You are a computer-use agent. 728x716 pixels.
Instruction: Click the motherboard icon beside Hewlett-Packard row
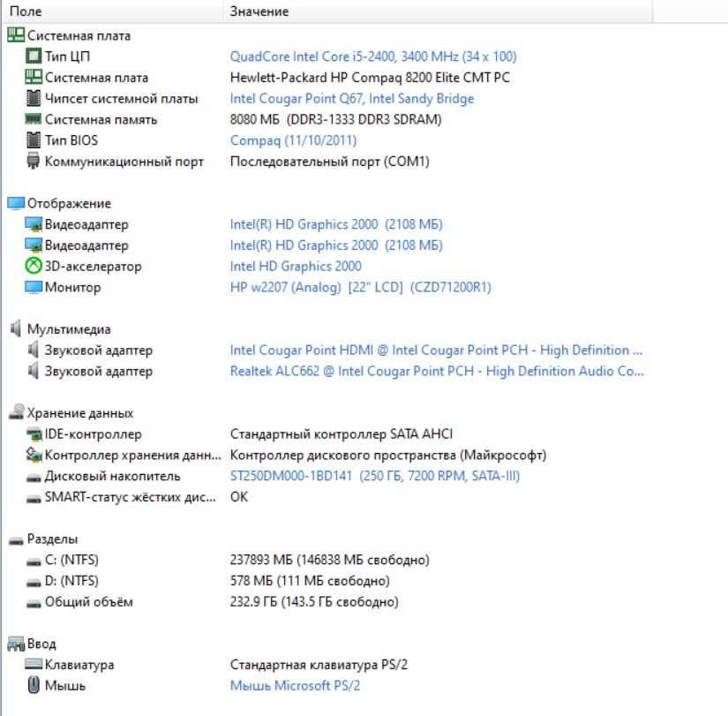(34, 77)
